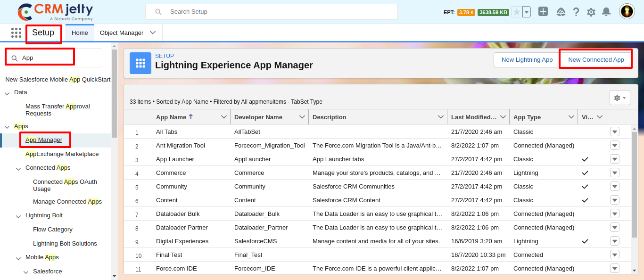Screen dimensions: 644x280
Task: Collapse the Data tree section
Action: 7,93
